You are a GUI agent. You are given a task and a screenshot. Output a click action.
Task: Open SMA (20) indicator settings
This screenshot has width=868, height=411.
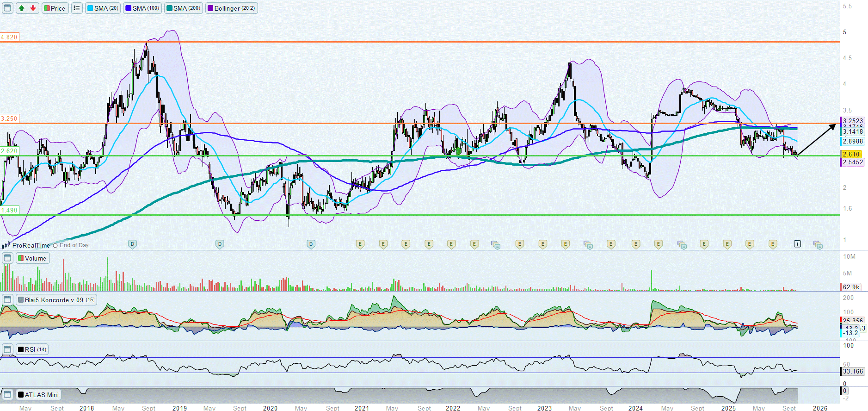coord(103,8)
